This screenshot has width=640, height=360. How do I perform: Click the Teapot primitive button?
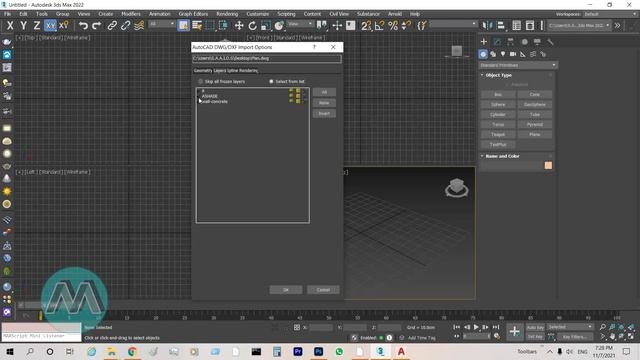point(498,134)
